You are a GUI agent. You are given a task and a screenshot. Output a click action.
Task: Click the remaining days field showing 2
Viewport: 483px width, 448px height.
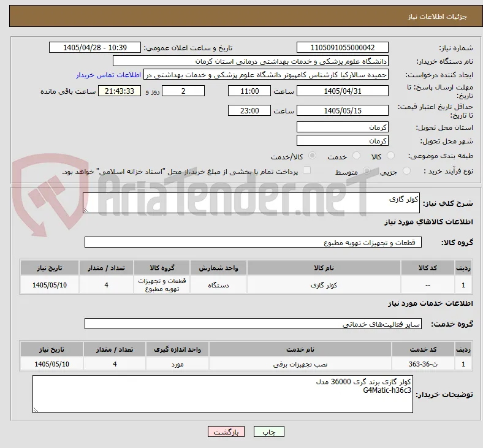[x=183, y=91]
